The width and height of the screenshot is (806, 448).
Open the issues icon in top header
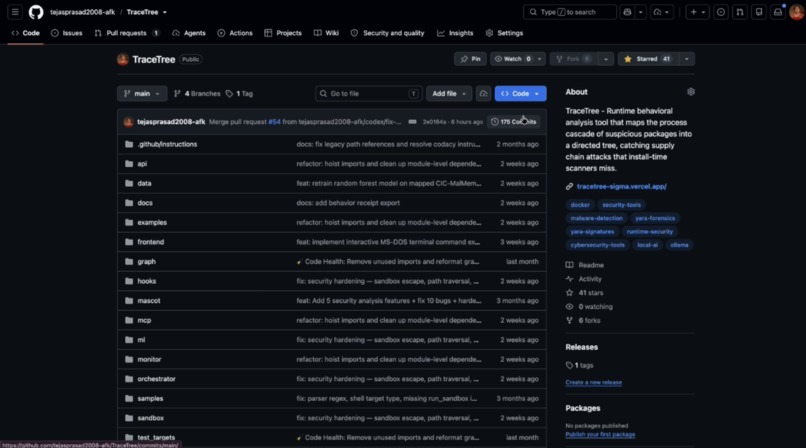pos(721,12)
